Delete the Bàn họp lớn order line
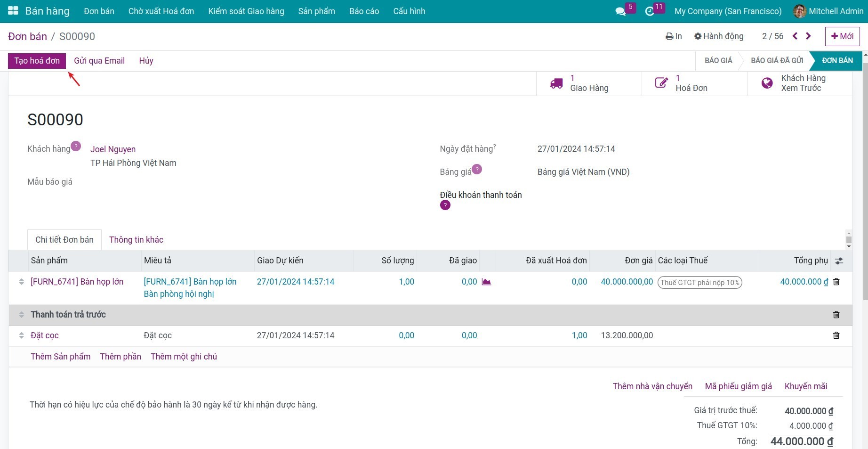 point(836,282)
